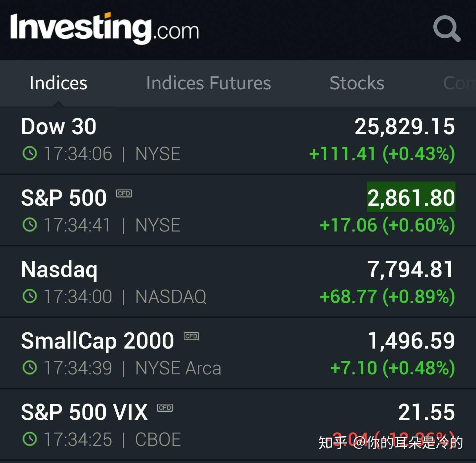
Task: Select the Indices tab
Action: coord(58,83)
